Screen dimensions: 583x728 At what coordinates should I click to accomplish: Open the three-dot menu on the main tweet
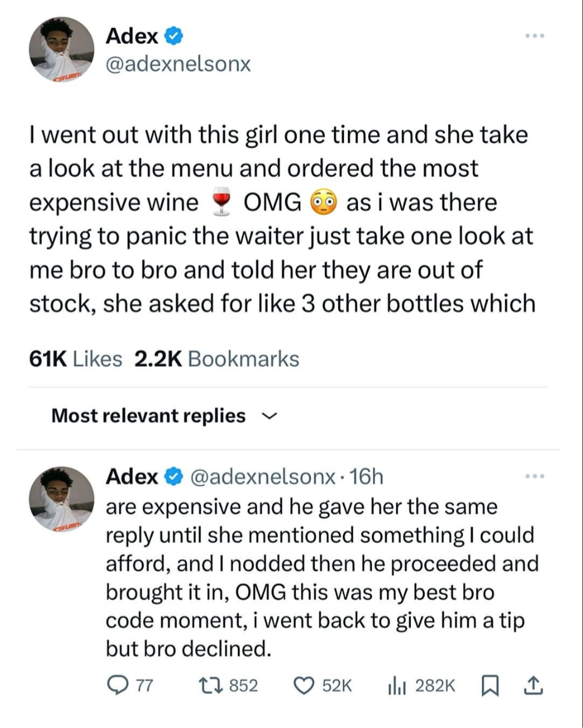click(x=534, y=36)
